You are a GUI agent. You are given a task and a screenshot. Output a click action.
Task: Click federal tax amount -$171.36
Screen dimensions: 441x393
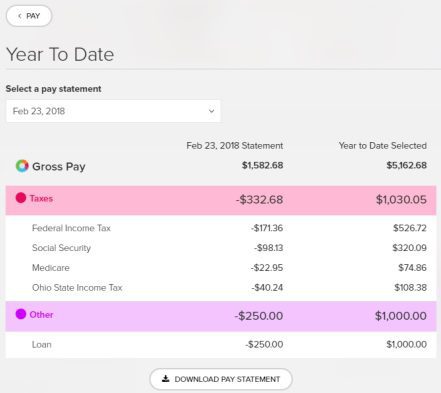pos(267,228)
